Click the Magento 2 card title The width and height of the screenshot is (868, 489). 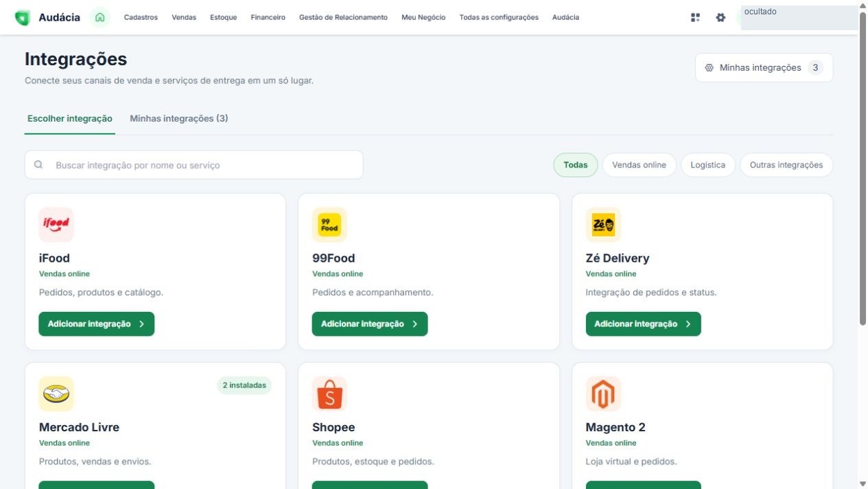[x=615, y=427]
